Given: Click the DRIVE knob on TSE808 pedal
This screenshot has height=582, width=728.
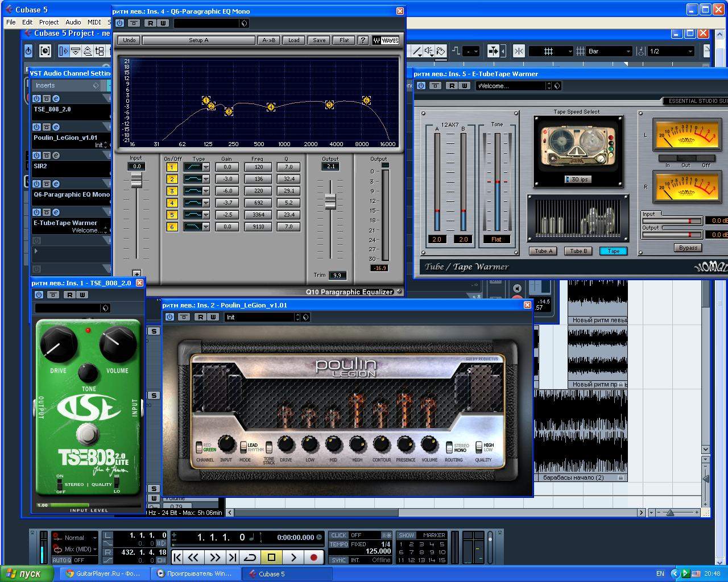Looking at the screenshot, I should click(58, 346).
